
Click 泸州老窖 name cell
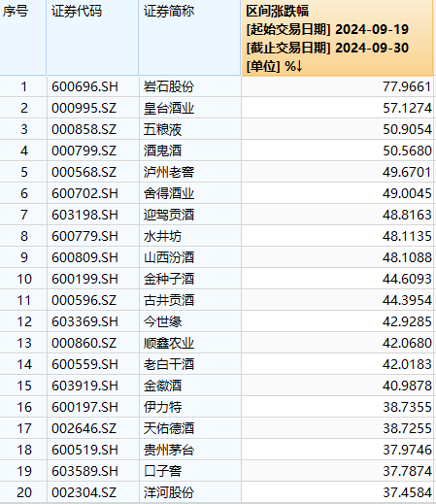(190, 172)
